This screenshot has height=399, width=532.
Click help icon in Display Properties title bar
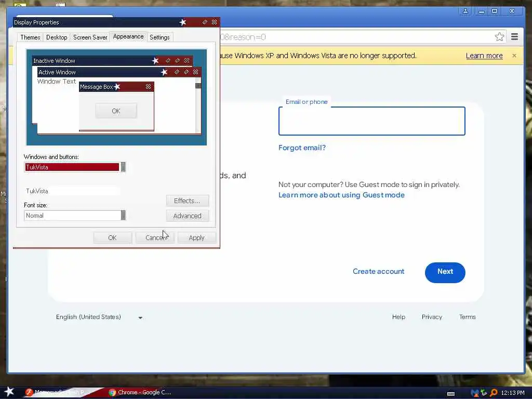click(x=205, y=22)
